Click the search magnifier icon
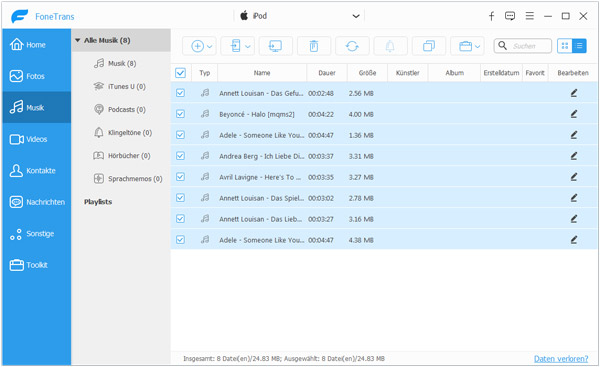Viewport: 600px width, 367px height. click(x=503, y=46)
